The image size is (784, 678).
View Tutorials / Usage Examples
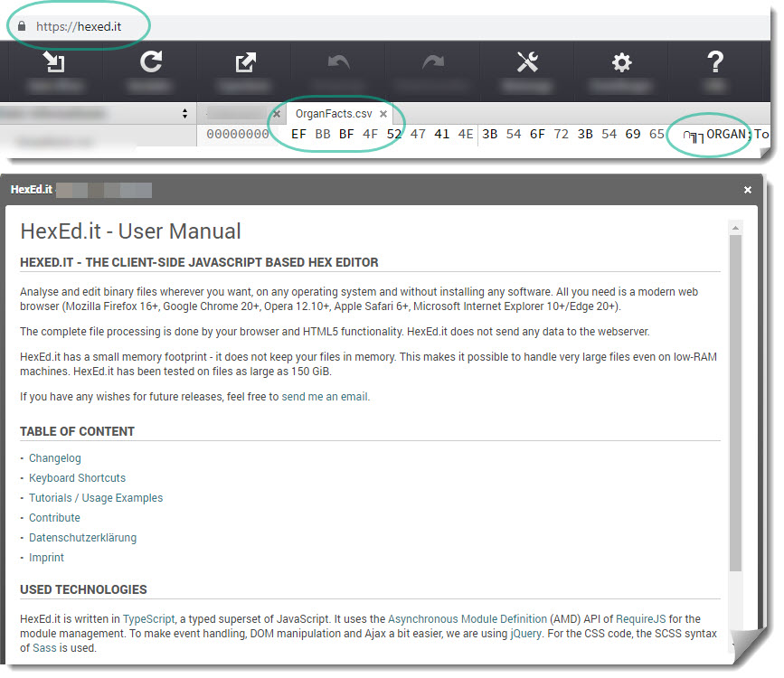click(95, 498)
